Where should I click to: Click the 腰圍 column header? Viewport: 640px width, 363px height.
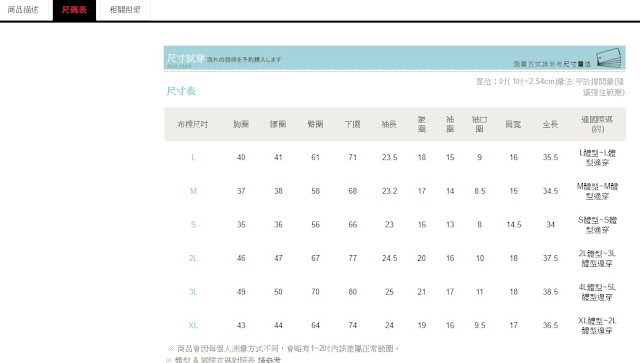278,124
